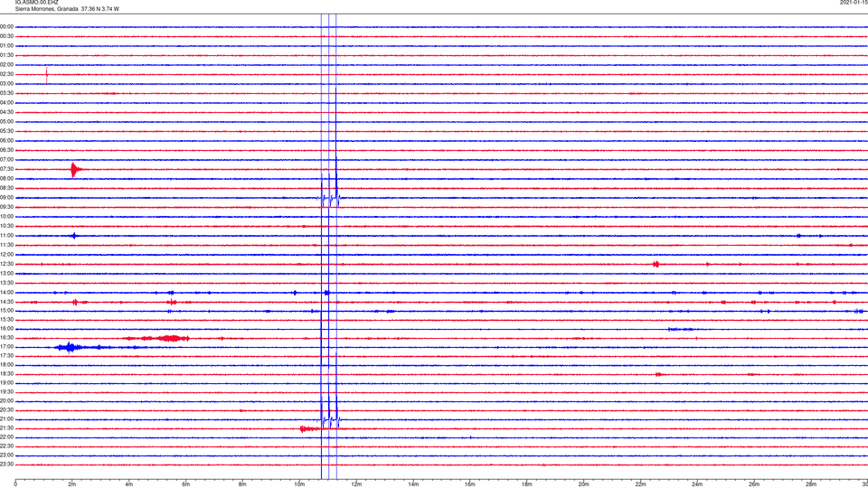Select the 17:00 trace time label
Screen dimensions: 868x488
(6, 347)
